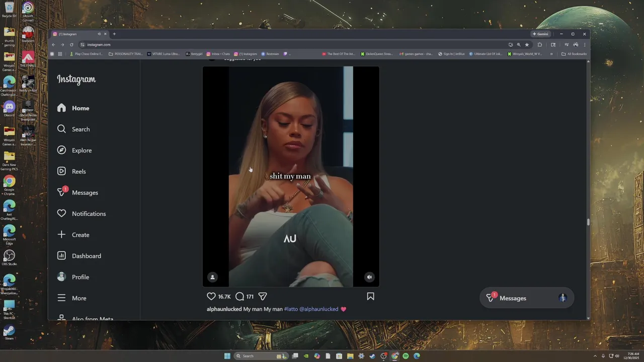Expand the hidden bookmarks overflow chevron

point(551,54)
